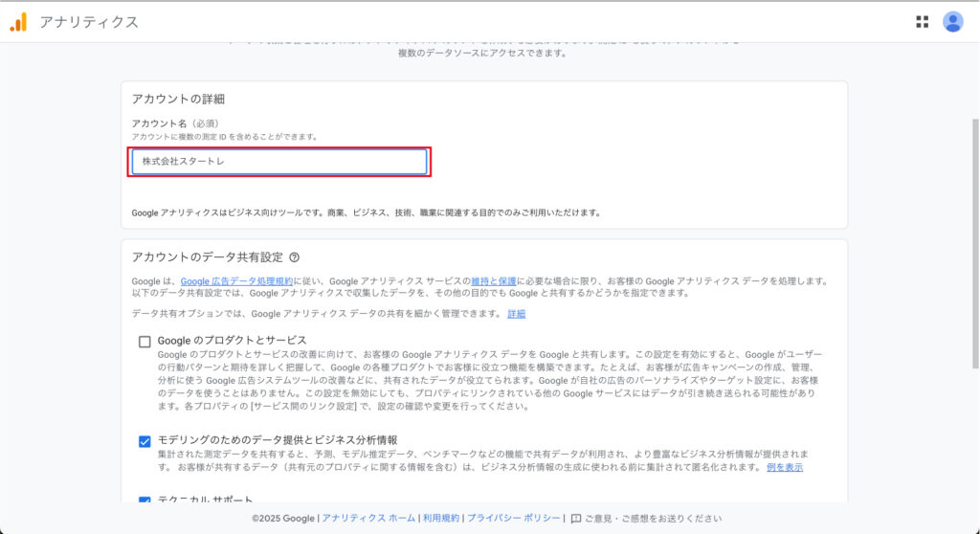Click the 例を表示 link
980x534 pixels.
point(784,467)
